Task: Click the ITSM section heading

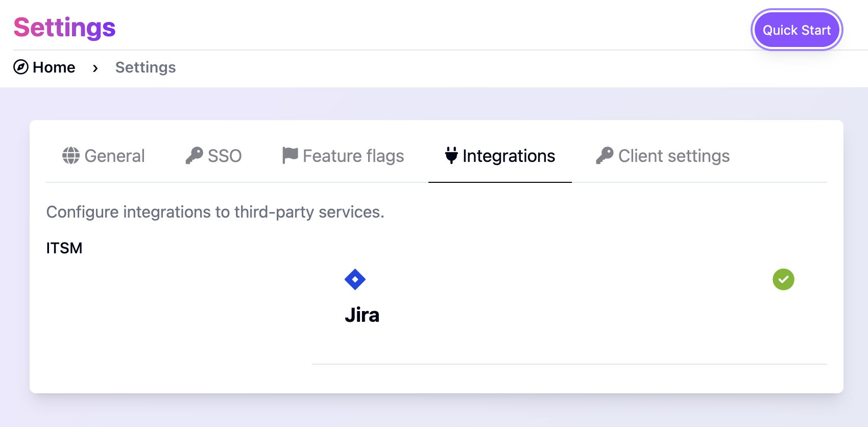Action: (x=64, y=248)
